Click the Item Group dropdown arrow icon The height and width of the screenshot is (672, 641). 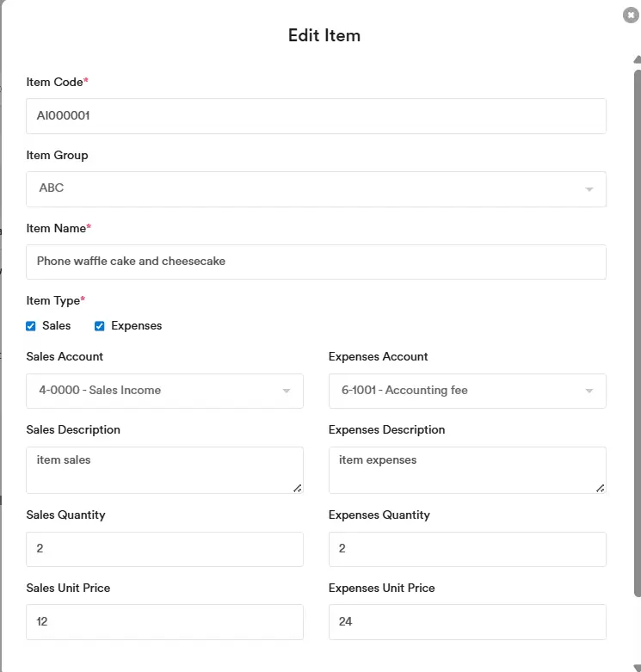589,189
